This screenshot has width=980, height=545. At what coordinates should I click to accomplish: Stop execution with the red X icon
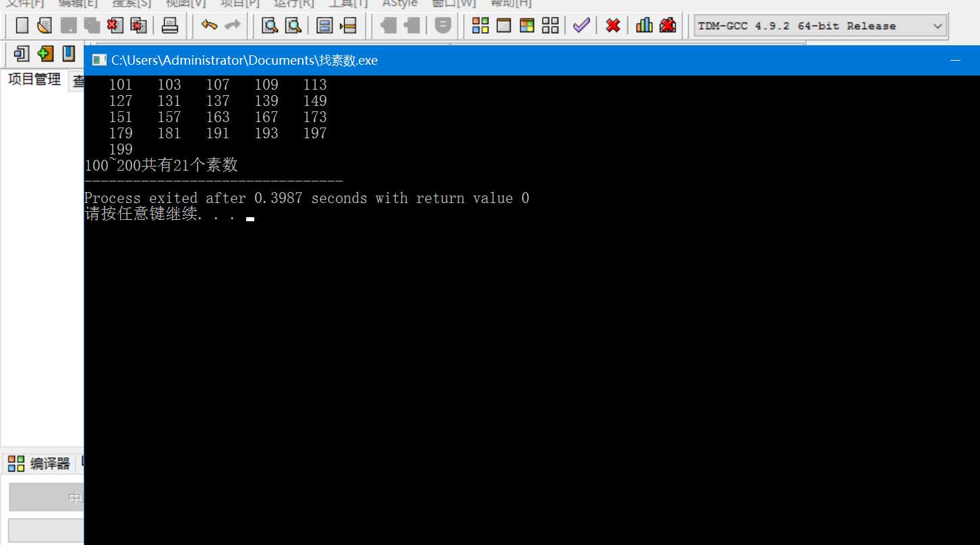pos(613,26)
